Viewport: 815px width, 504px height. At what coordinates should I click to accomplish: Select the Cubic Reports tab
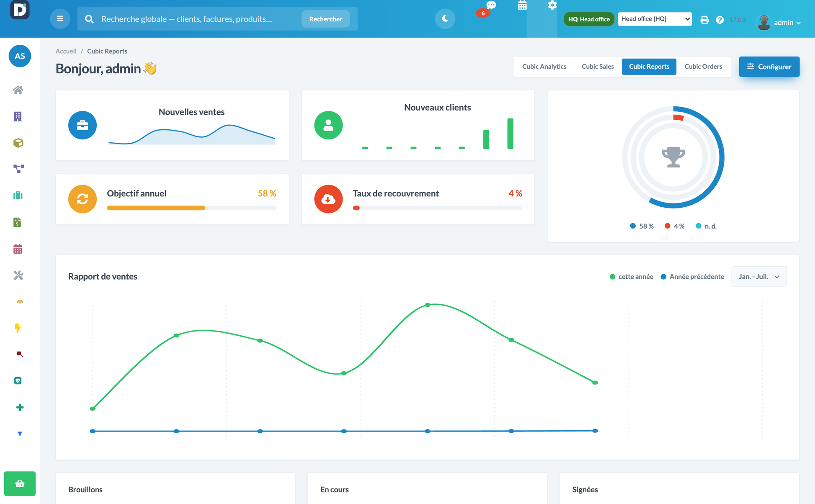coord(649,67)
